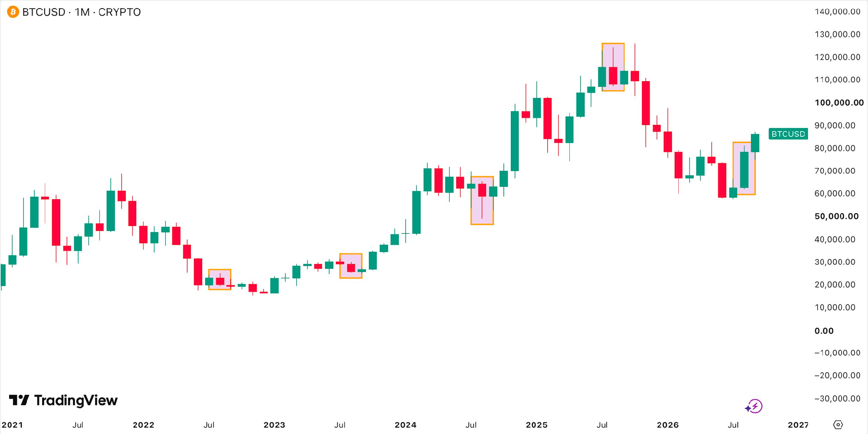Click the 140,000.00 price axis label
The image size is (868, 434).
837,12
